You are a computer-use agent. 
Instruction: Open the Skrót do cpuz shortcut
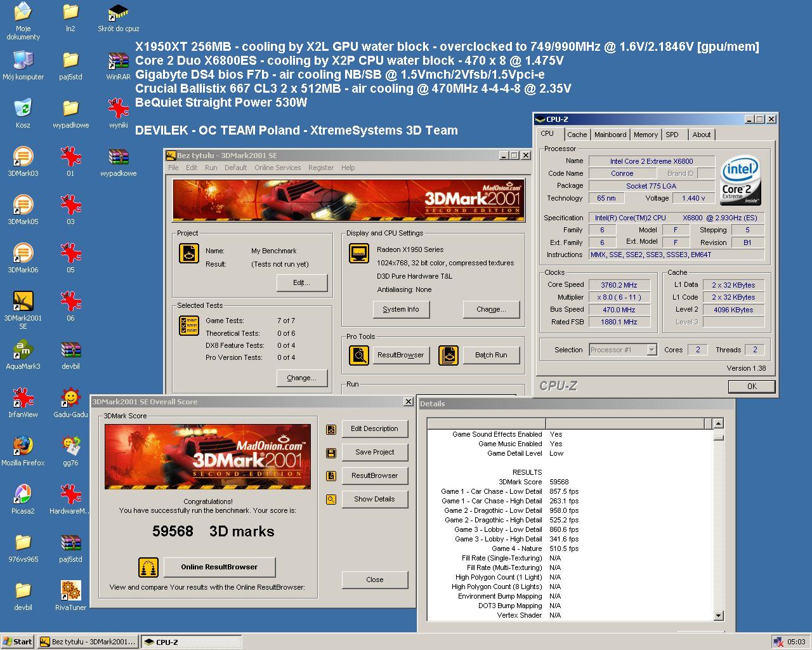tap(118, 17)
